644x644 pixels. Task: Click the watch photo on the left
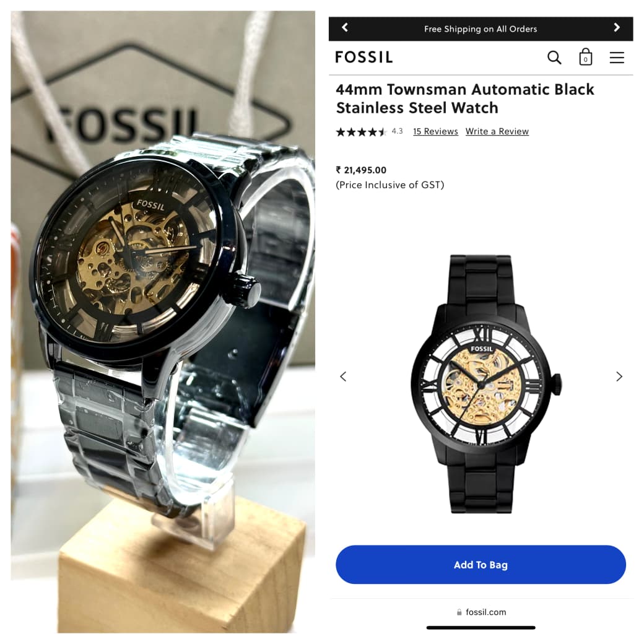(x=163, y=322)
